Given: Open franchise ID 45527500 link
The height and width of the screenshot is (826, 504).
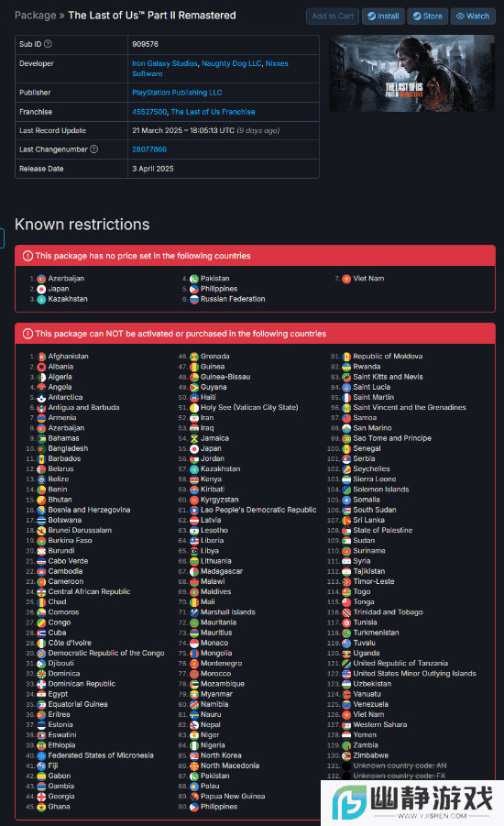Looking at the screenshot, I should pos(149,112).
